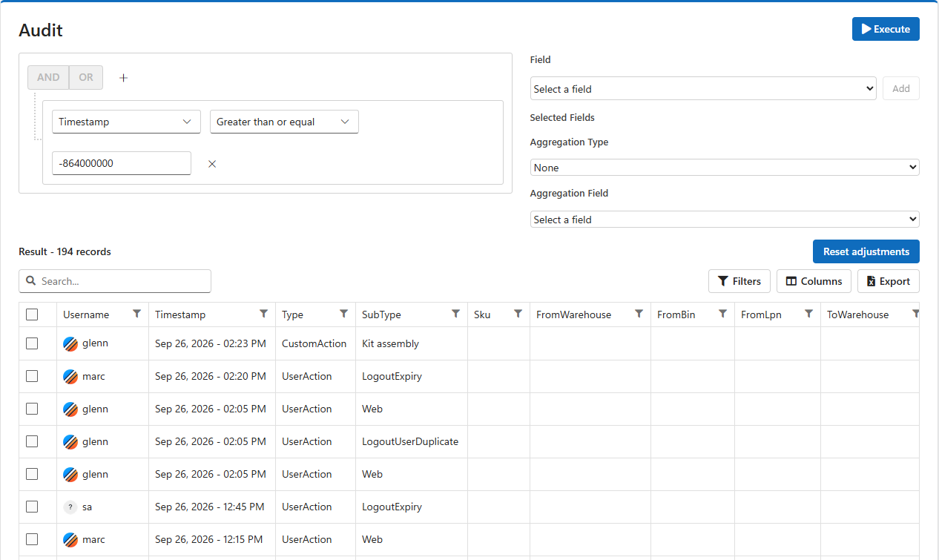
Task: Check the marc 12:15 PM row checkbox
Action: (x=32, y=539)
